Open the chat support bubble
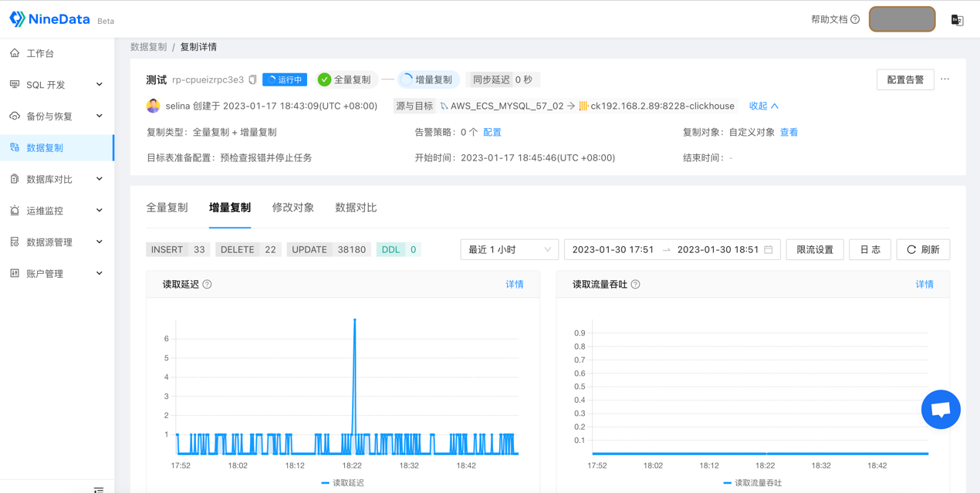Image resolution: width=980 pixels, height=493 pixels. 941,410
